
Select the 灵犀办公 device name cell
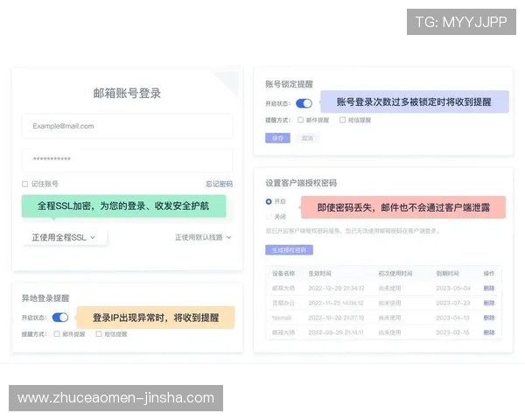click(283, 303)
